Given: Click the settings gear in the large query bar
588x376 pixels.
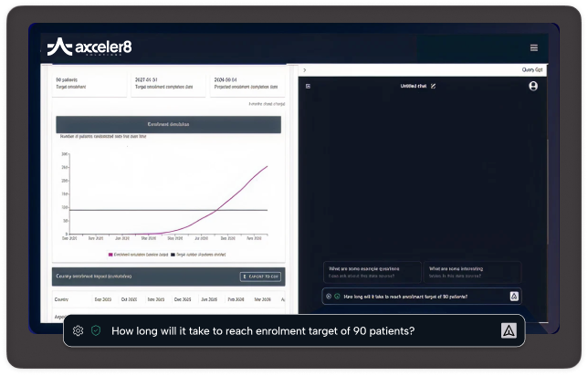Looking at the screenshot, I should [79, 331].
